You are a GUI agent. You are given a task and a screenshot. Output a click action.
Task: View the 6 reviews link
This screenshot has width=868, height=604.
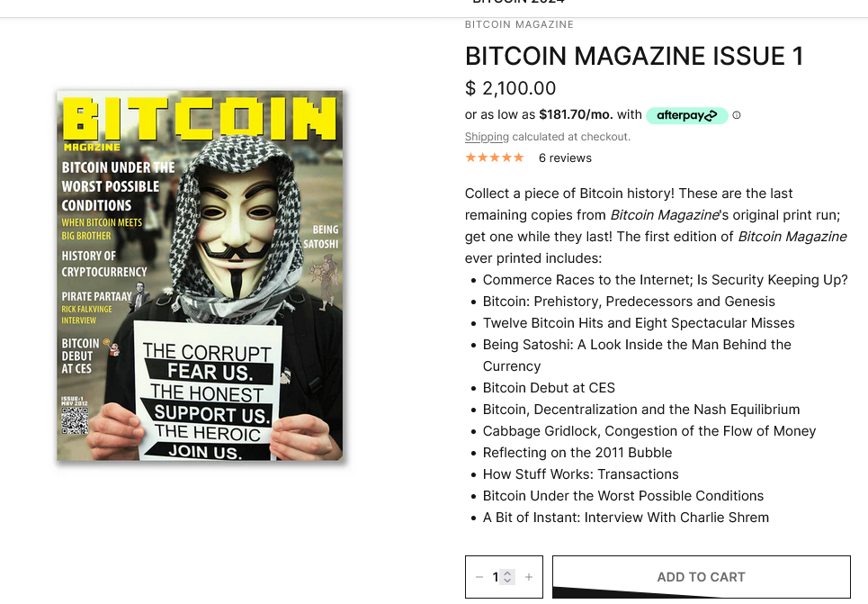(565, 158)
